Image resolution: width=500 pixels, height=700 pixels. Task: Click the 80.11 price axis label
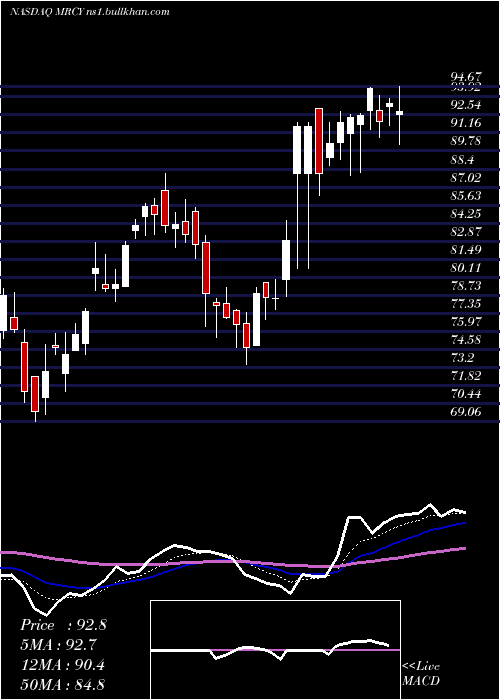tap(466, 268)
